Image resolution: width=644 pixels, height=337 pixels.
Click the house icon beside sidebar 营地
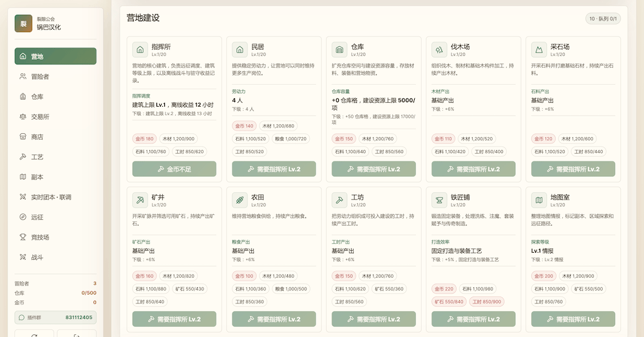pyautogui.click(x=23, y=56)
